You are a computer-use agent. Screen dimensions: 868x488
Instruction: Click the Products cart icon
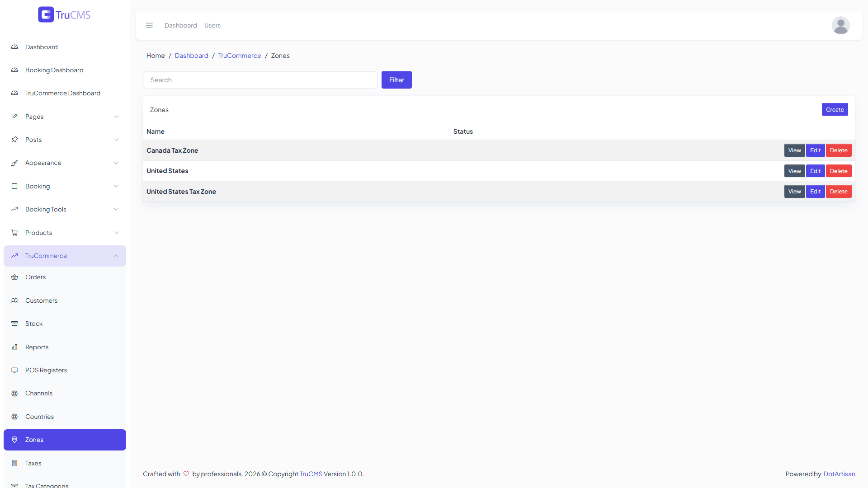[x=14, y=233]
